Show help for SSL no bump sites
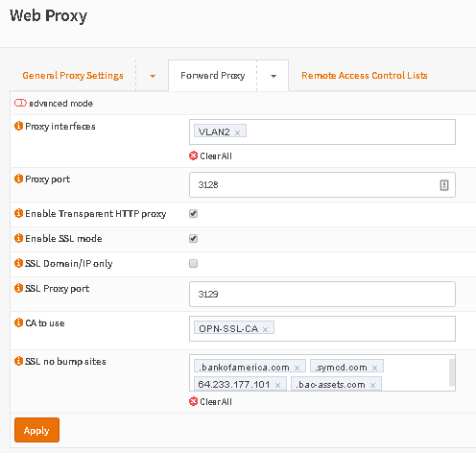Screen dimensions: 476x453 point(18,361)
